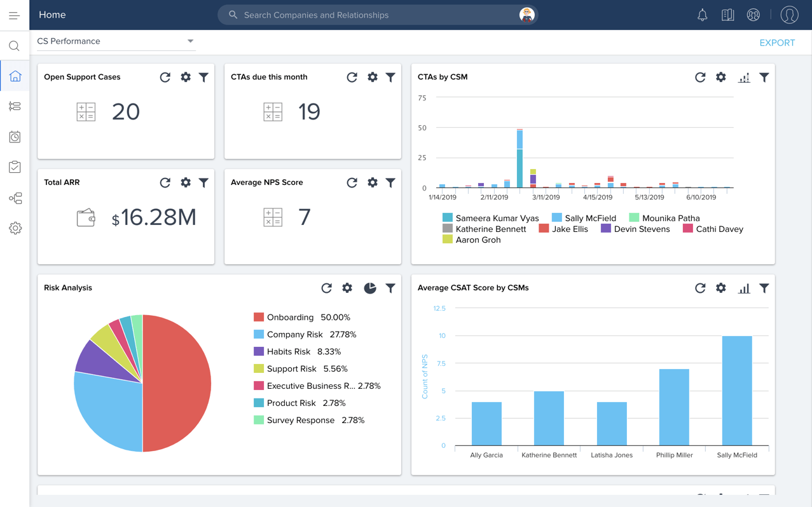Select the Home icon in the left sidebar
Screen dimensions: 812x507
click(14, 76)
